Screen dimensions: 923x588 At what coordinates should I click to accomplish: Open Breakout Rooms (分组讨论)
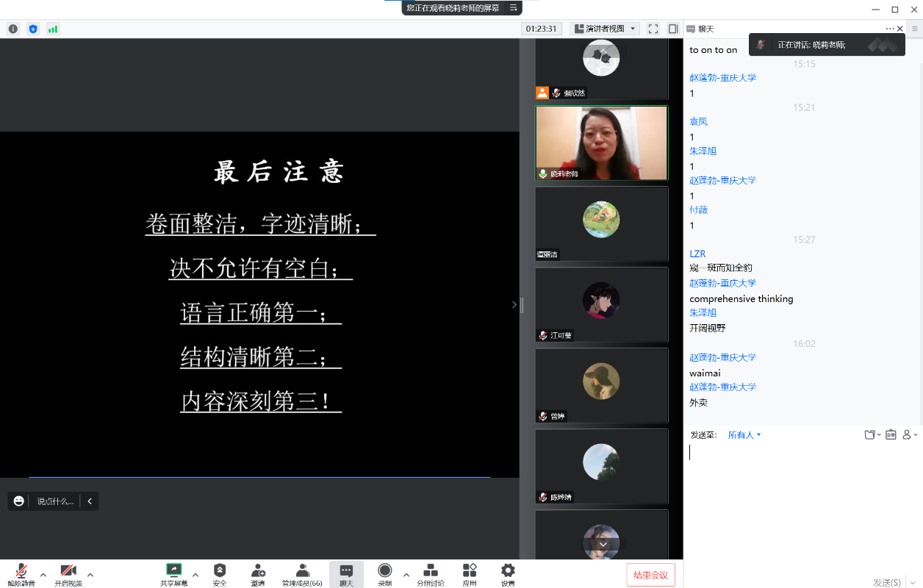431,573
